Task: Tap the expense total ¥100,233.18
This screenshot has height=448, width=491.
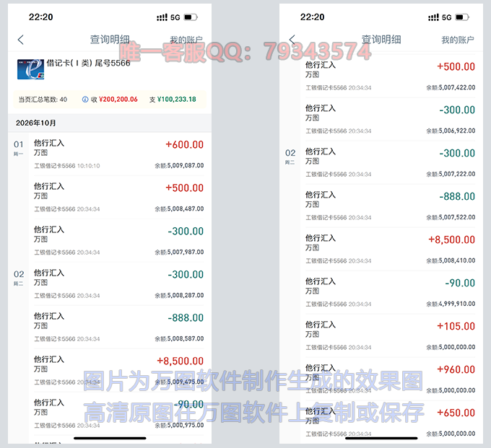Action: [176, 99]
